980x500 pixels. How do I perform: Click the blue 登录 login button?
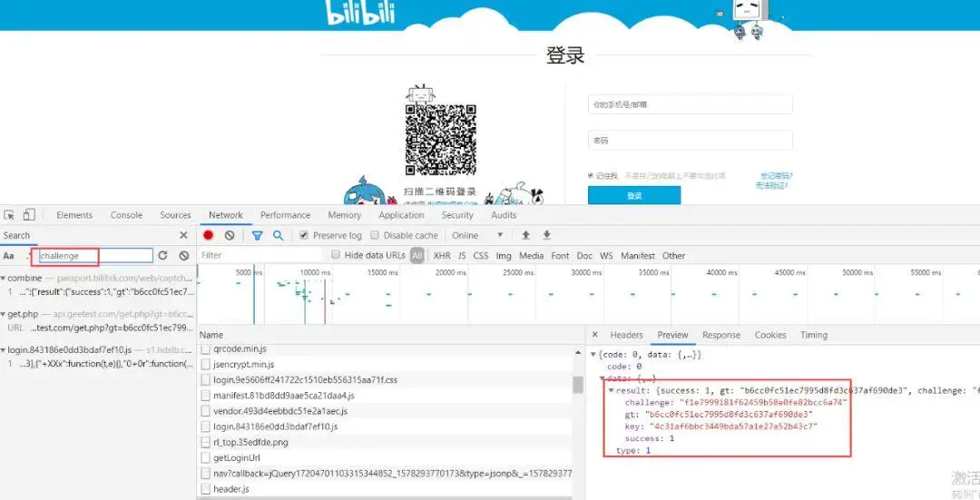click(x=633, y=196)
